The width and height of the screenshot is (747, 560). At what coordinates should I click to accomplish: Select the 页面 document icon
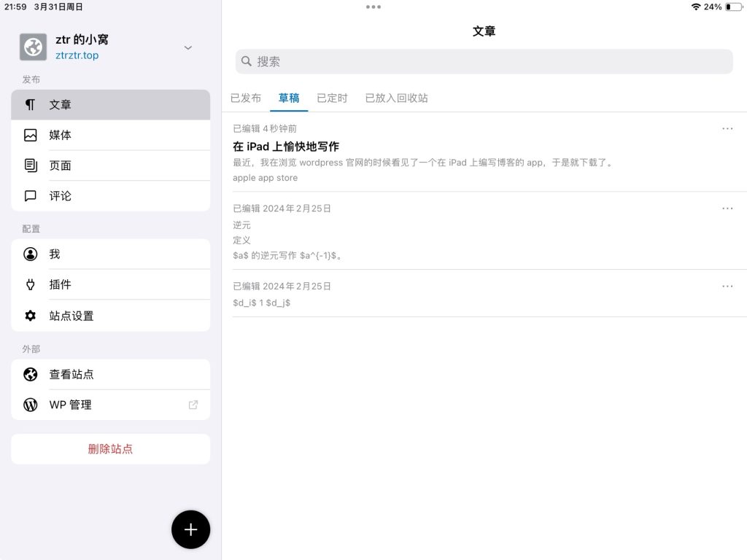click(30, 166)
